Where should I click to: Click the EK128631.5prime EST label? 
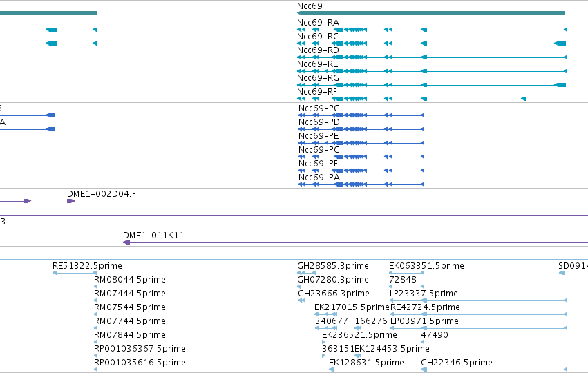point(366,363)
